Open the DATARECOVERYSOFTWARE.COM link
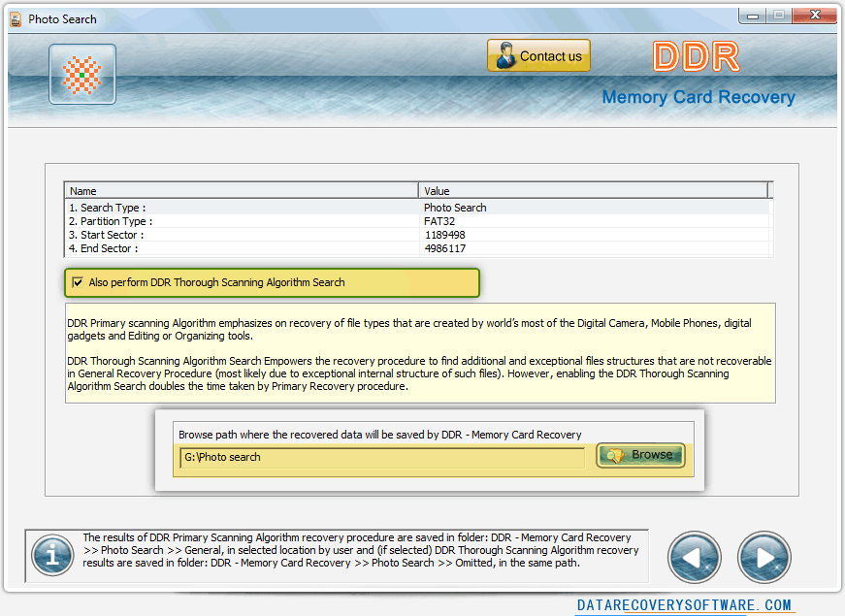845x616 pixels. pos(684,605)
